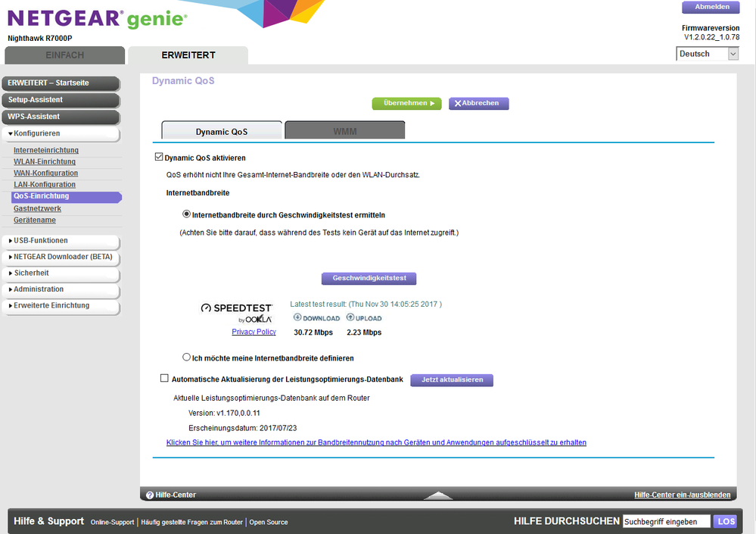Open Gastnetzwerk in the sidebar
The height and width of the screenshot is (534, 756).
[37, 208]
